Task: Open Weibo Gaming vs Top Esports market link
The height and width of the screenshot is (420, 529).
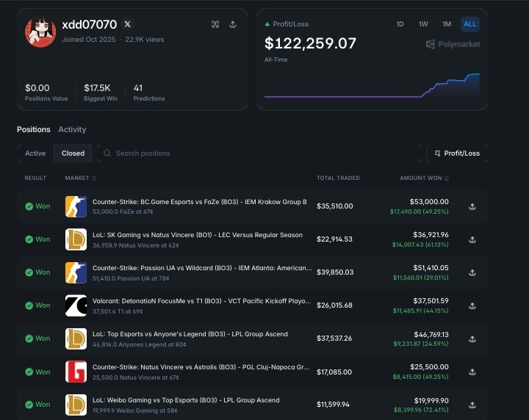Action: click(186, 400)
